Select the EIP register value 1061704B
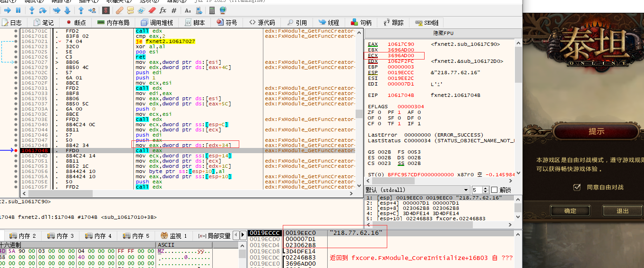 click(x=401, y=95)
